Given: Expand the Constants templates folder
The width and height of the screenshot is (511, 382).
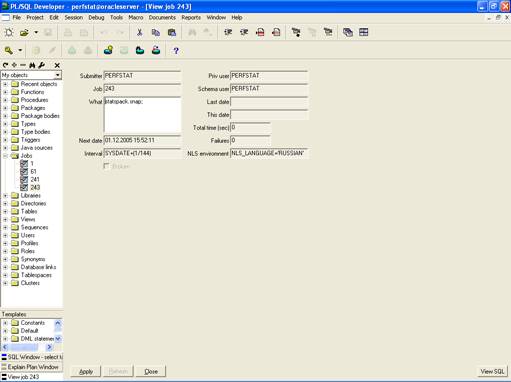Looking at the screenshot, I should point(5,323).
